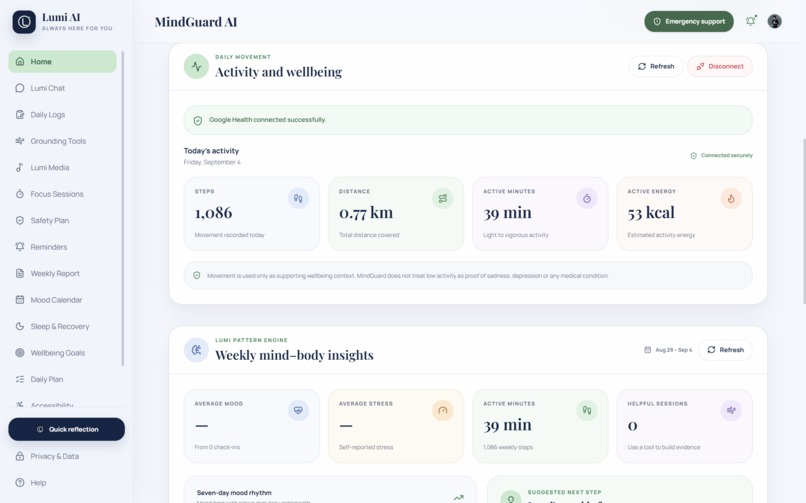Click the Sleep & Recovery moon icon
The width and height of the screenshot is (806, 503).
[x=20, y=326]
